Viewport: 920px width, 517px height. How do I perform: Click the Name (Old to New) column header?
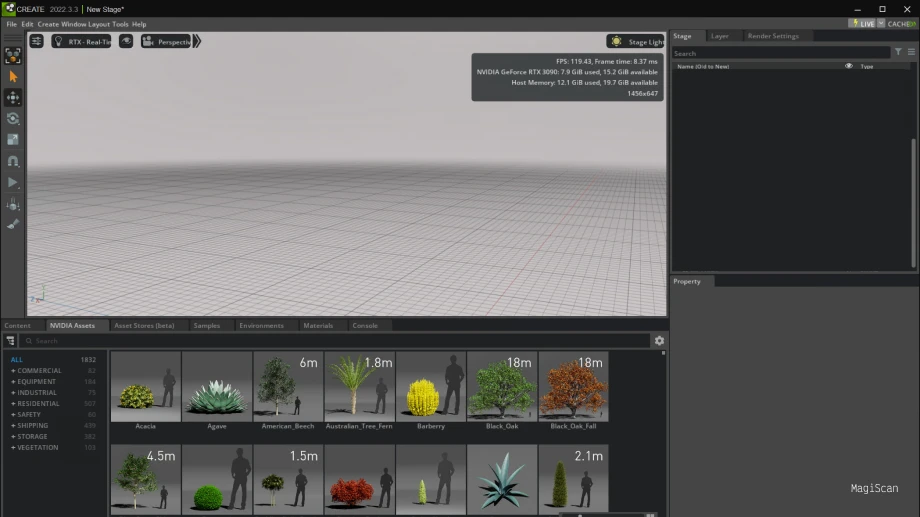(703, 66)
